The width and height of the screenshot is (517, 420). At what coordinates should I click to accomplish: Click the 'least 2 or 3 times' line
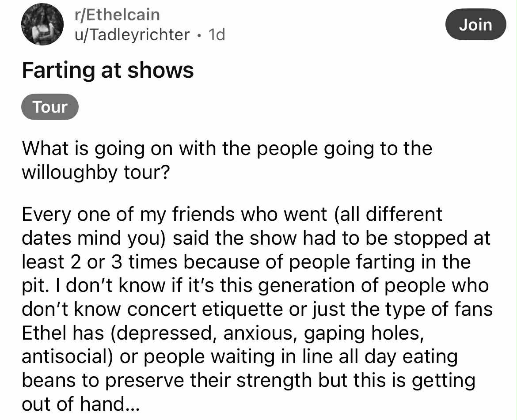[246, 262]
